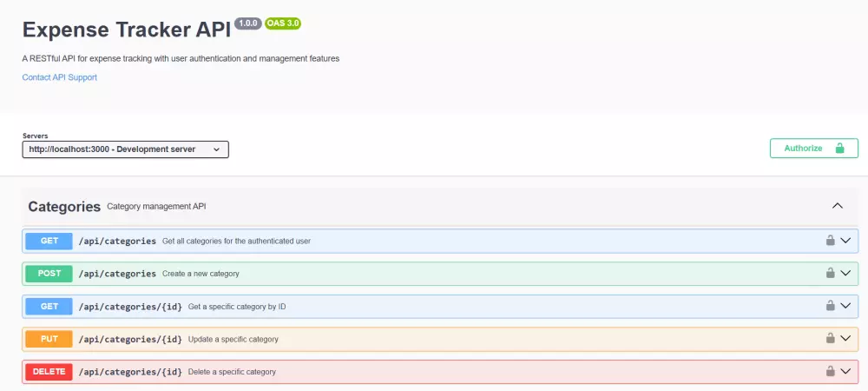868x391 pixels.
Task: Click the lock icon on the DELETE row
Action: (830, 371)
